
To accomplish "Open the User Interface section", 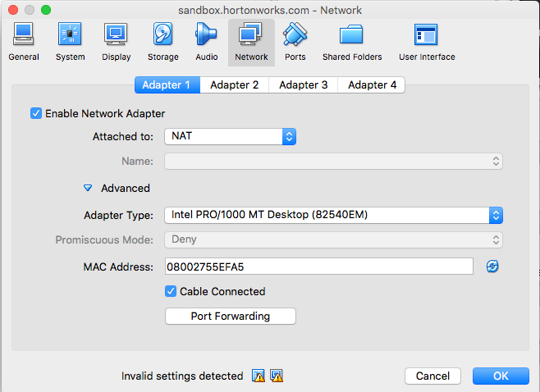I will [427, 42].
